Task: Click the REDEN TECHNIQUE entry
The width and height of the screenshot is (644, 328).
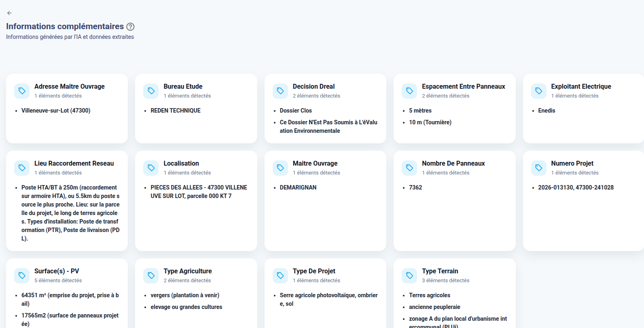Action: pyautogui.click(x=176, y=111)
